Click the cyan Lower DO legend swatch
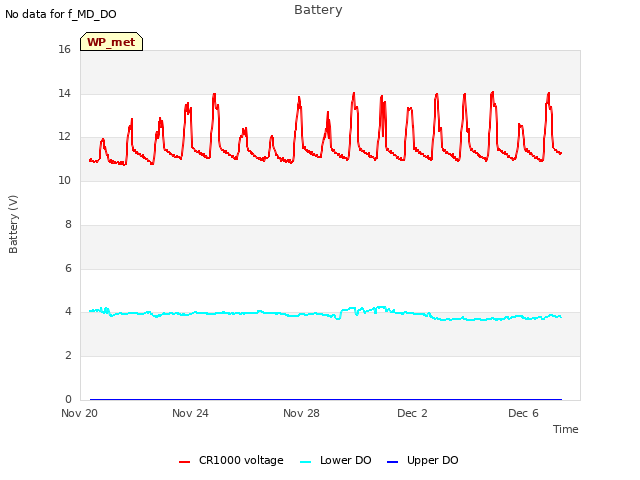Image resolution: width=640 pixels, height=480 pixels. click(x=305, y=462)
